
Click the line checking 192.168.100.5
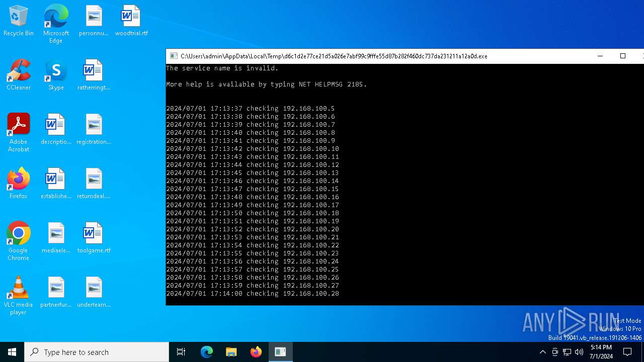(250, 108)
